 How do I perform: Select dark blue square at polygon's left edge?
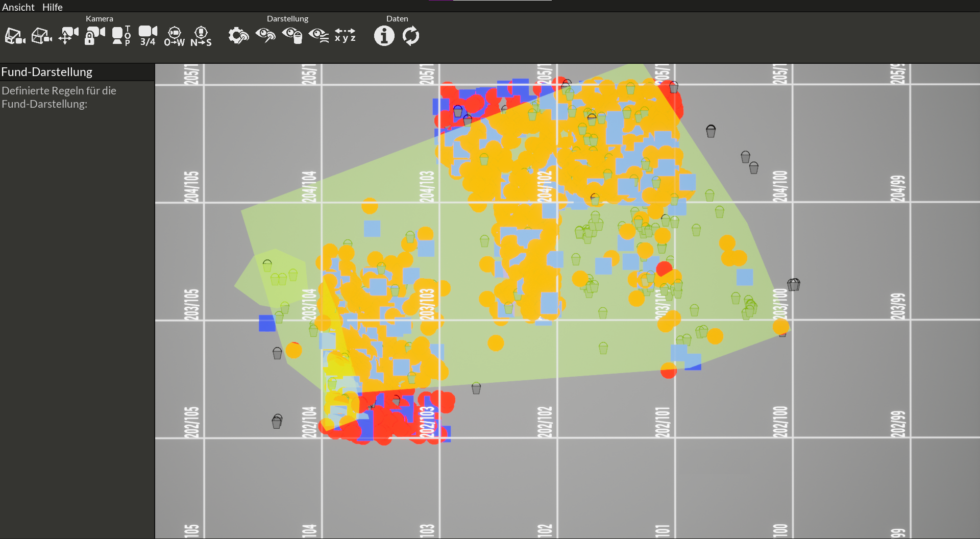click(x=267, y=323)
